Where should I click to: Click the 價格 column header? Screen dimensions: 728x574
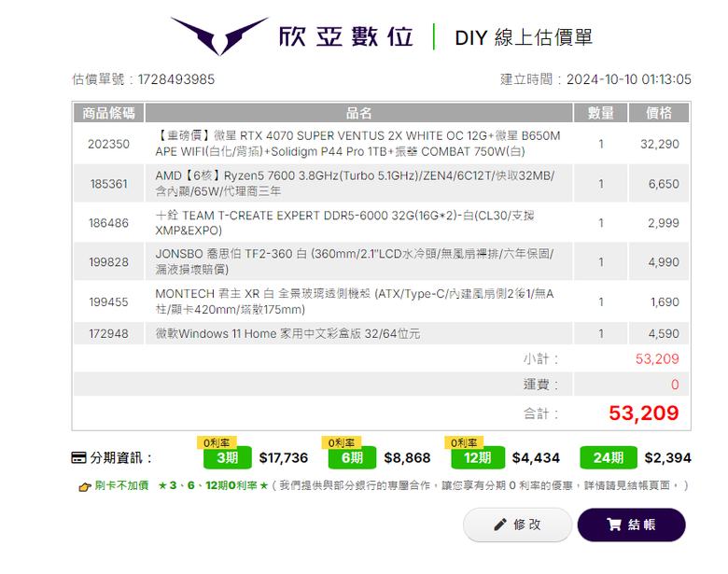[x=659, y=113]
